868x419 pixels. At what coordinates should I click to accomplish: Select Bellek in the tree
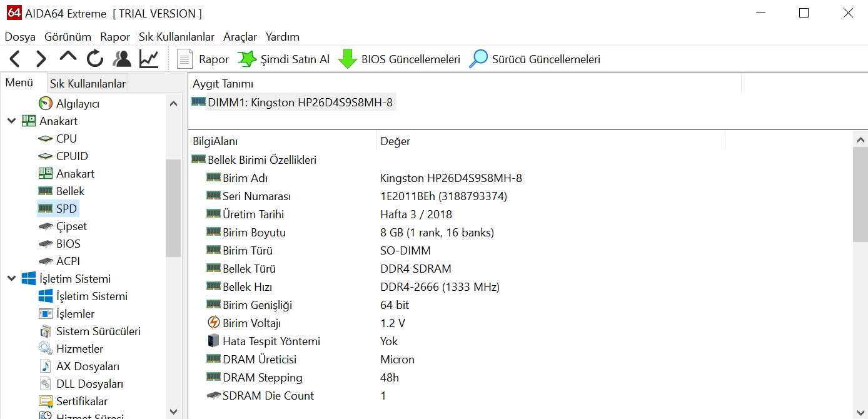click(61, 191)
